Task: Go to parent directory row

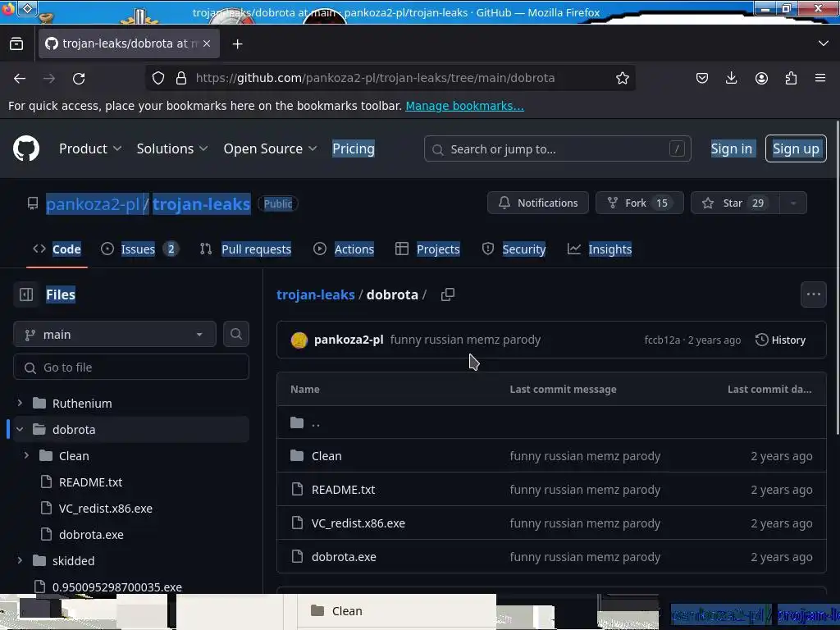Action: 551,422
